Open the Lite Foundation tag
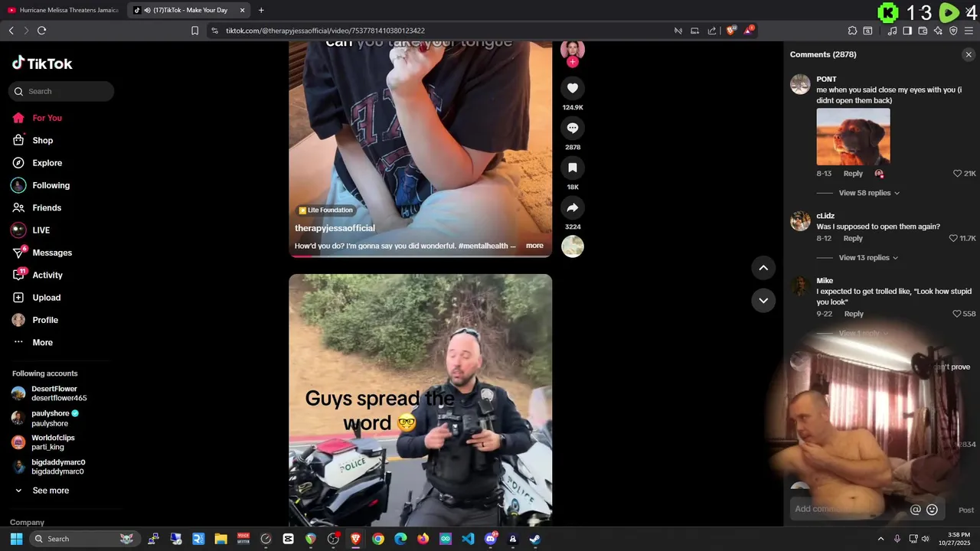Image resolution: width=980 pixels, height=551 pixels. click(x=326, y=210)
